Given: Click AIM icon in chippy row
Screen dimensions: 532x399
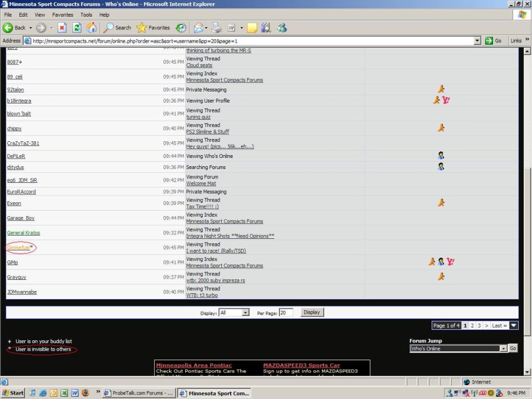Looking at the screenshot, I should 441,128.
